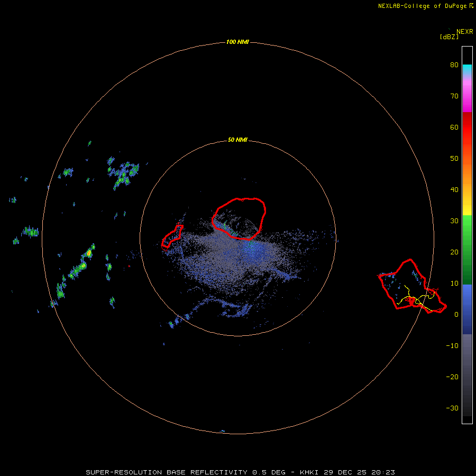The width and height of the screenshot is (476, 476).
Task: Click the orange-cored storm cell southwest
Action: (89, 253)
